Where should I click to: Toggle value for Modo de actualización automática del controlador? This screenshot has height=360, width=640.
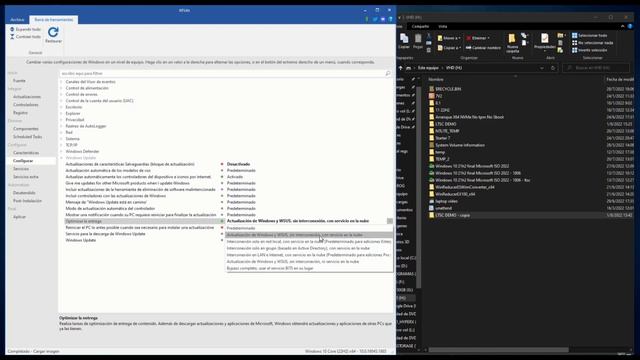tap(241, 209)
